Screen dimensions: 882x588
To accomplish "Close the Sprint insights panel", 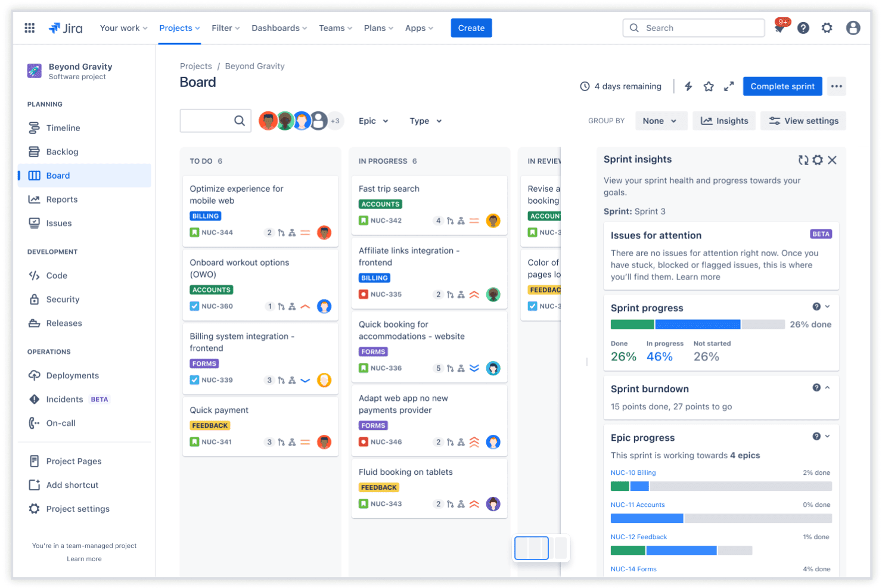I will [x=833, y=160].
